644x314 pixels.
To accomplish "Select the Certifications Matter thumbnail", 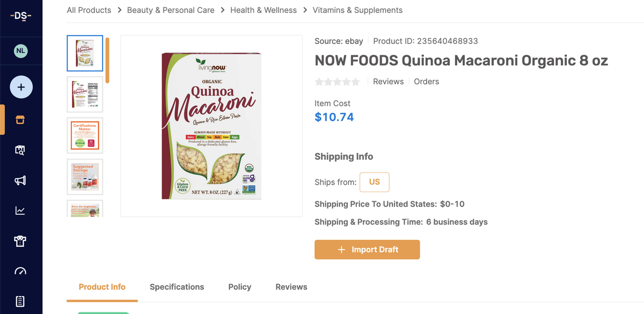I will [84, 135].
